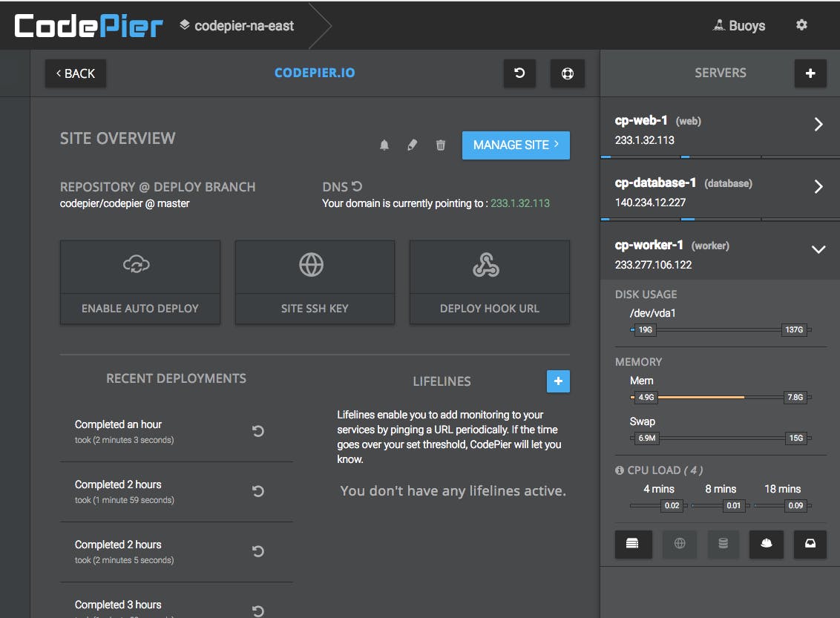The height and width of the screenshot is (618, 840).
Task: Click the Swap usage bar
Action: (x=721, y=438)
